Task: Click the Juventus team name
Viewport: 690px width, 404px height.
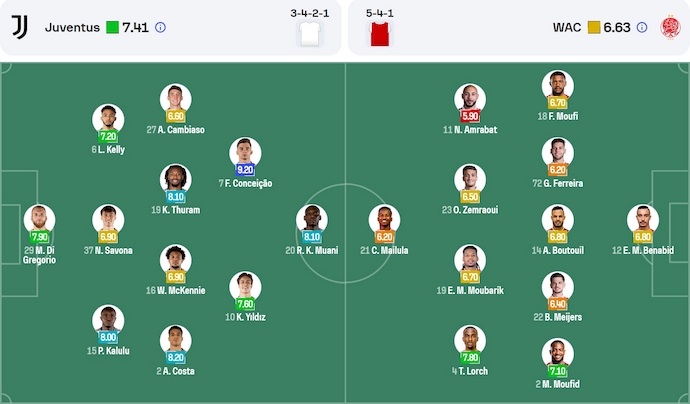Action: tap(72, 28)
